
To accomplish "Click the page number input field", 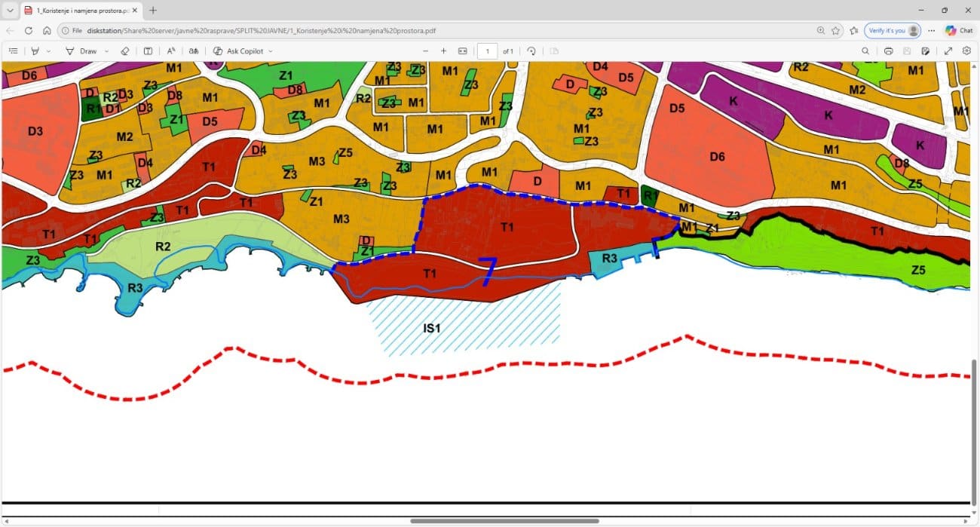I will tap(487, 51).
